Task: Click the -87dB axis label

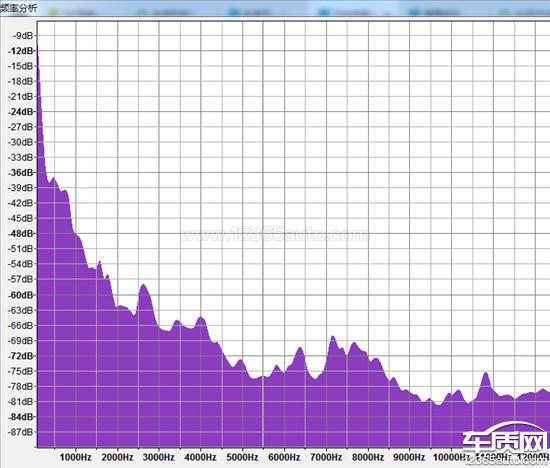Action: click(x=21, y=432)
